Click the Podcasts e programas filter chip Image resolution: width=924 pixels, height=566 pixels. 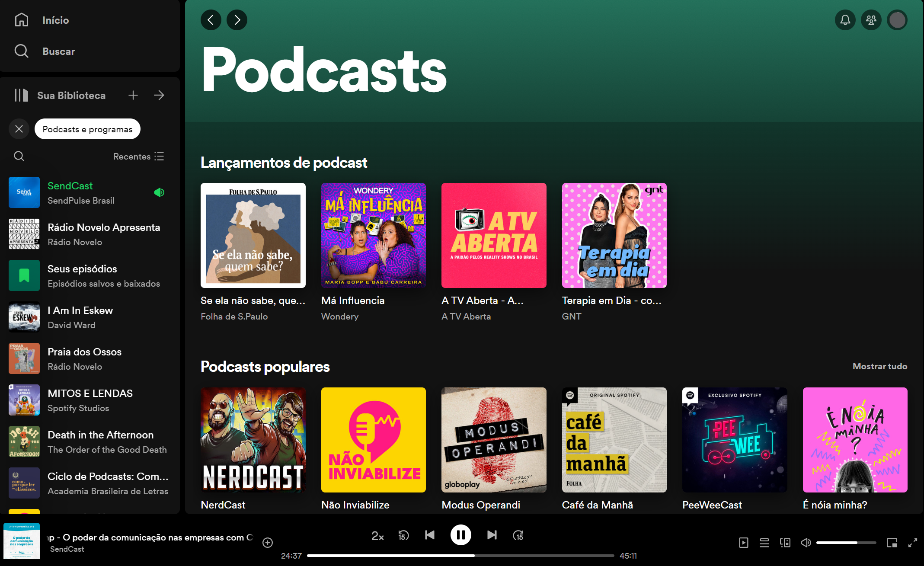(x=87, y=129)
